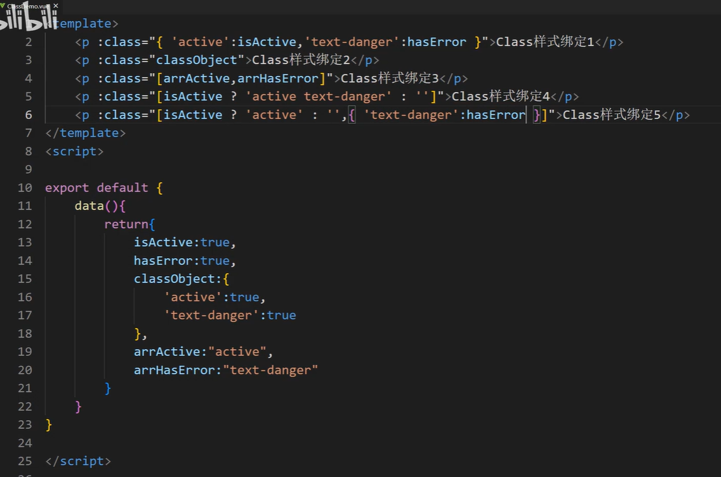Click the 'active' key on line 16
721x477 pixels.
coord(193,297)
